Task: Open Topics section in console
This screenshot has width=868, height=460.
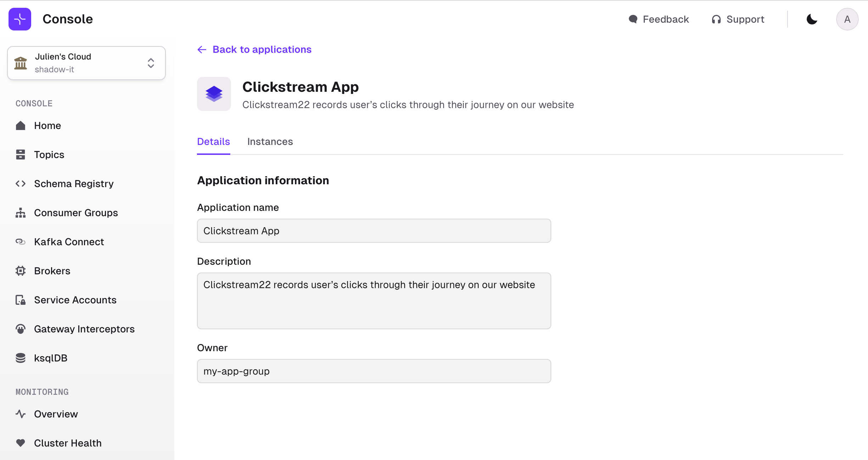Action: (x=49, y=154)
